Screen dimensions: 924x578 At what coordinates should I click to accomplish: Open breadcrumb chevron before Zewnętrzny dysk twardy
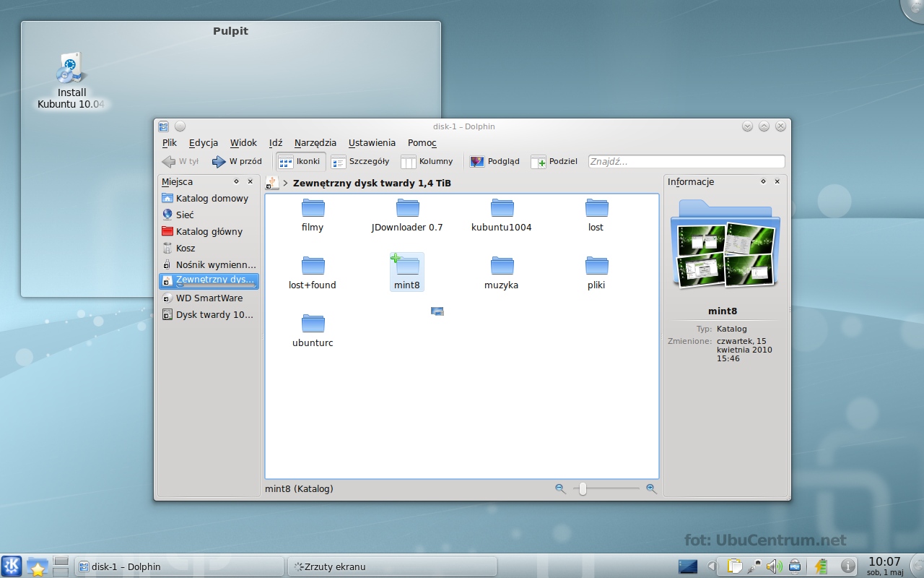click(284, 183)
